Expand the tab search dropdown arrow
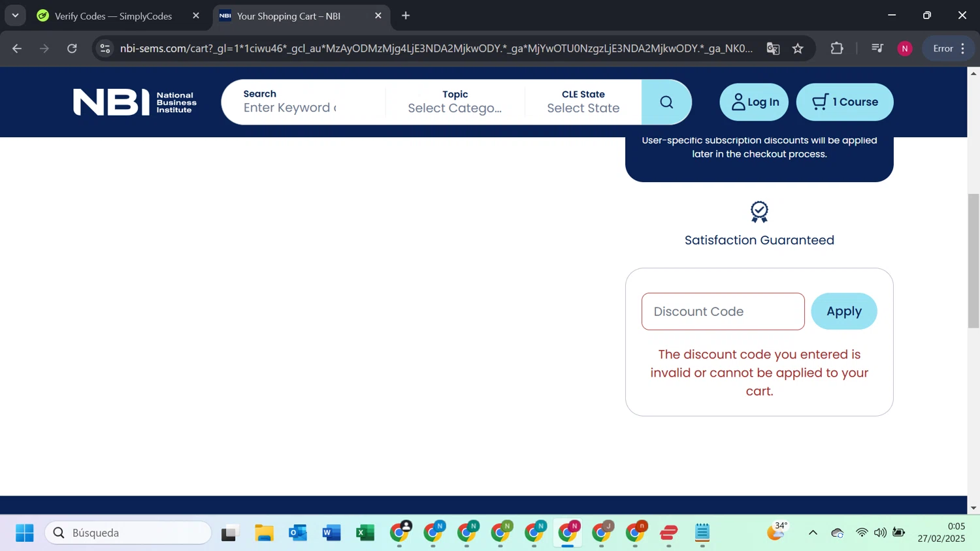 click(15, 16)
